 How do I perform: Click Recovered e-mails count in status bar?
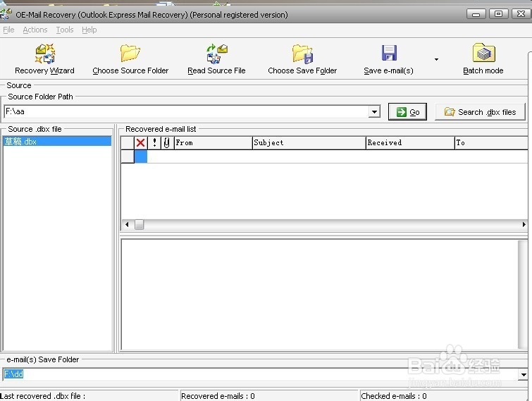coord(218,396)
